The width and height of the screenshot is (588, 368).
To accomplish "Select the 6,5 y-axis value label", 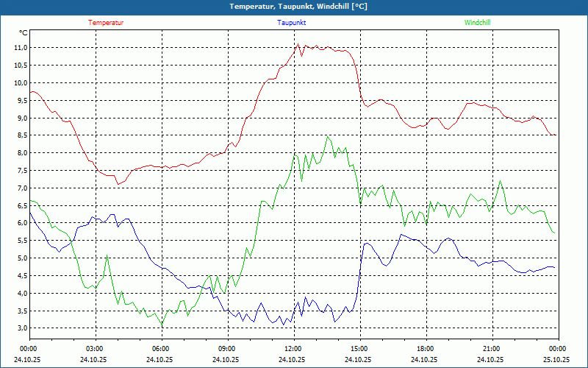I will pos(20,205).
